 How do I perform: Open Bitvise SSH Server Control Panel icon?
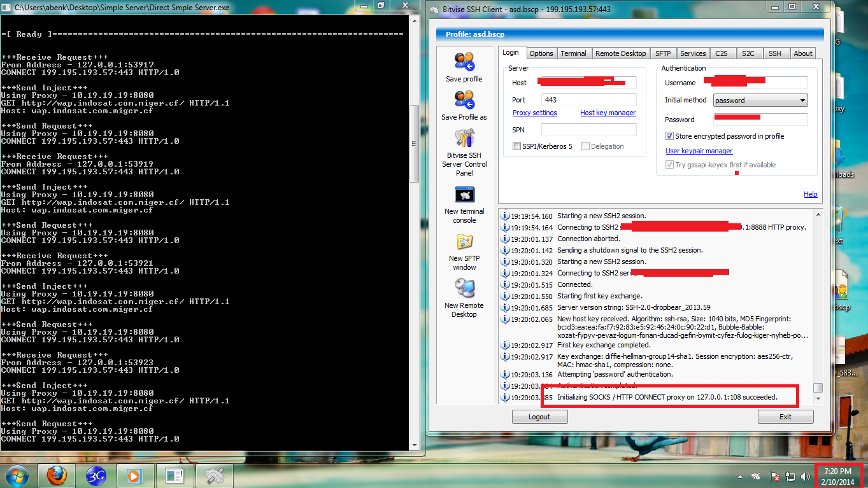[x=464, y=138]
